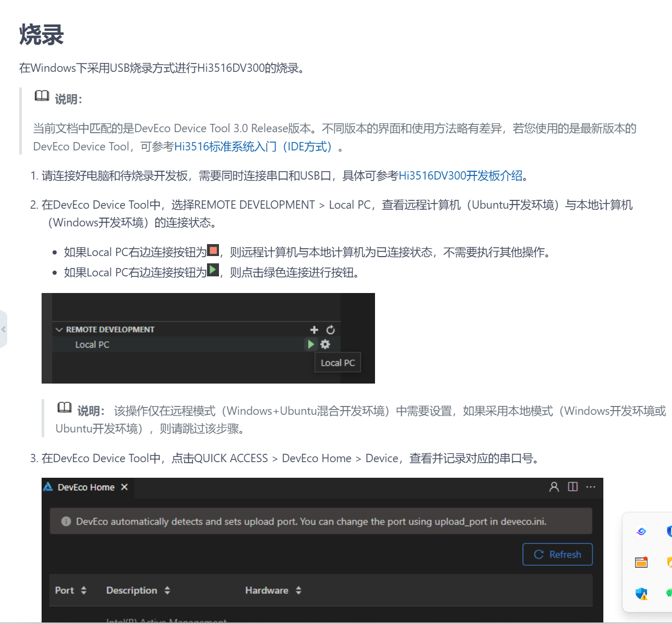Click the Description column header label
The height and width of the screenshot is (624, 672).
[132, 590]
